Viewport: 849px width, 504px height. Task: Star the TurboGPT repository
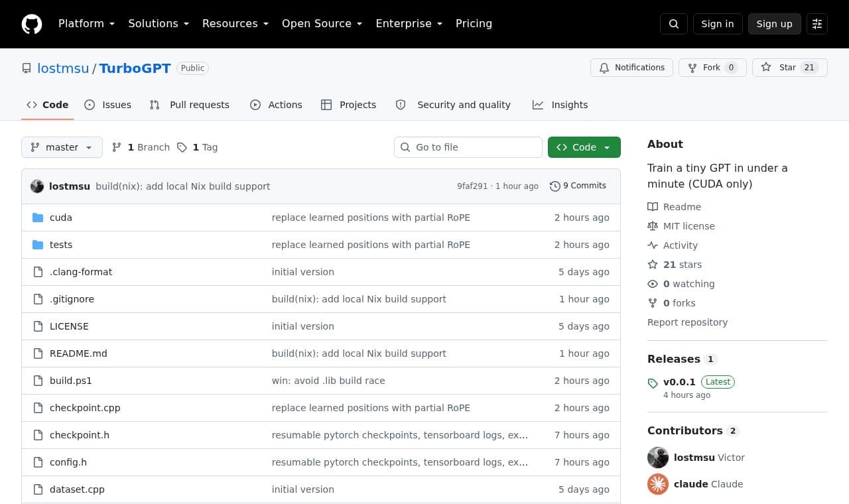coord(790,68)
